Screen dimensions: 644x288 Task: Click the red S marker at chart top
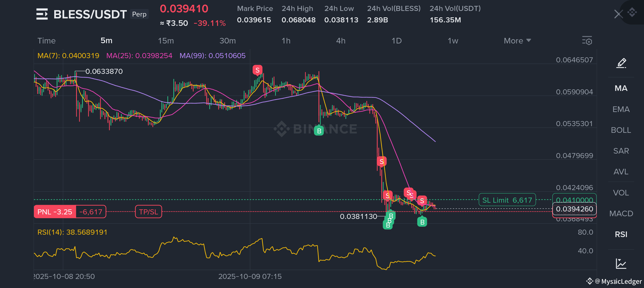[257, 70]
